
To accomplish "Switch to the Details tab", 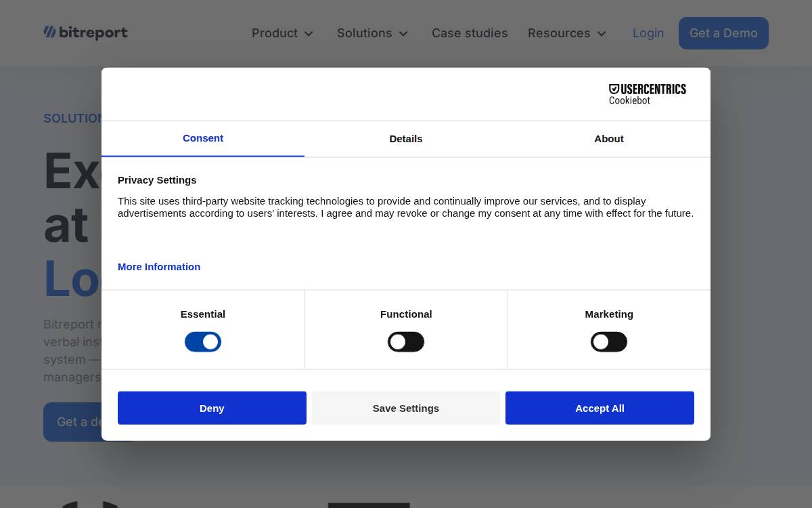I will [406, 139].
